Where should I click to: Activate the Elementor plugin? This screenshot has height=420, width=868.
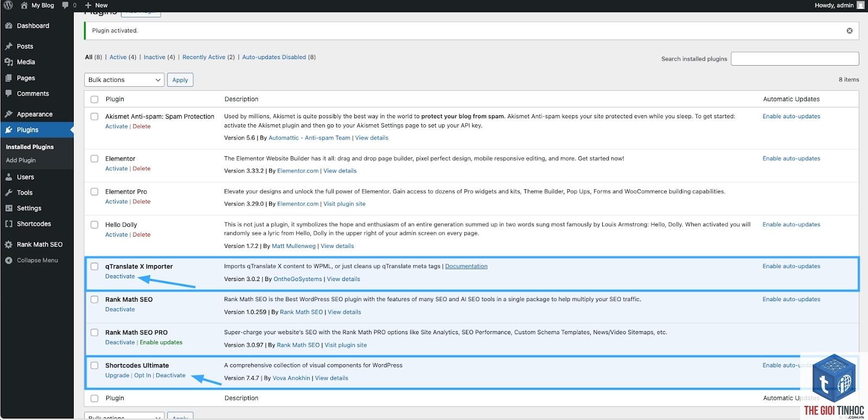coord(117,169)
